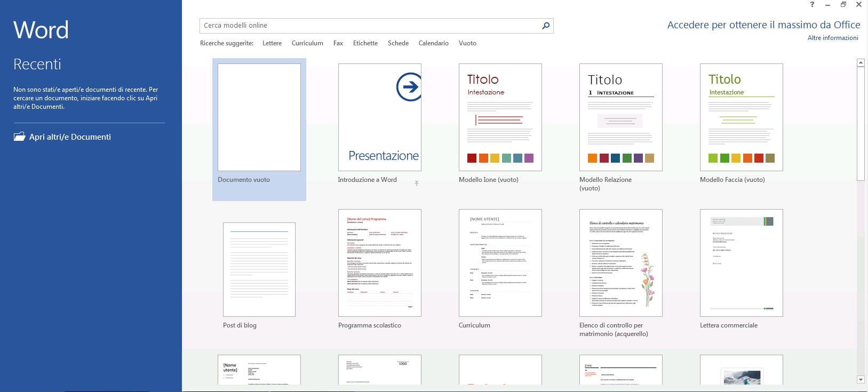
Task: Choose the Modello Faccia (vuoto) template
Action: 742,117
